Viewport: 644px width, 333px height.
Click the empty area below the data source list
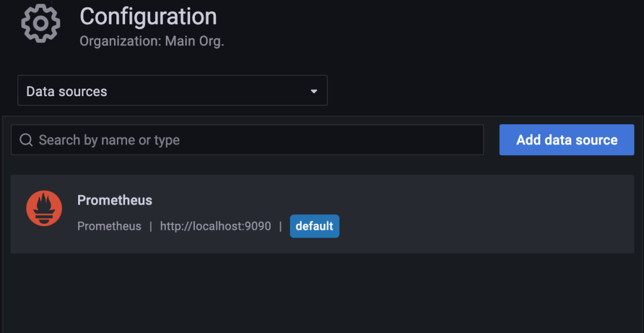(322, 292)
